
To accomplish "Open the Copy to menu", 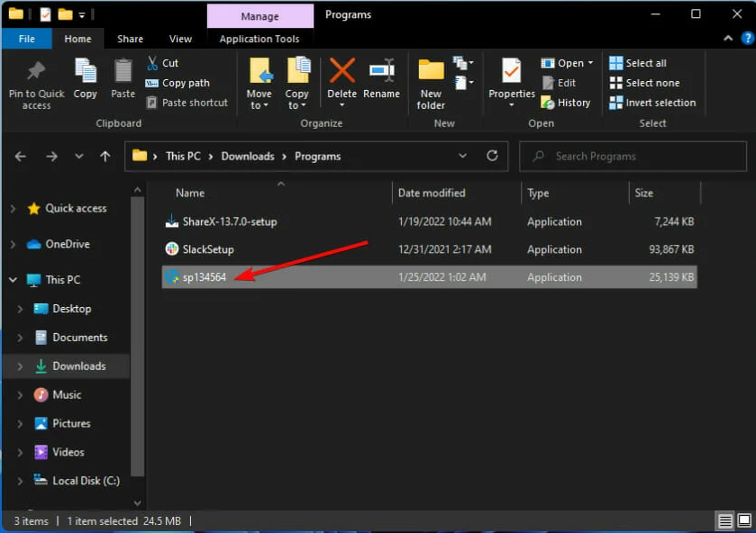I will click(297, 84).
